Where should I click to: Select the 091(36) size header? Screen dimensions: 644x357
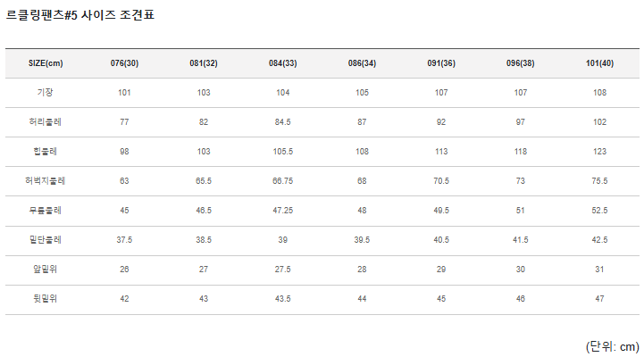coord(441,63)
